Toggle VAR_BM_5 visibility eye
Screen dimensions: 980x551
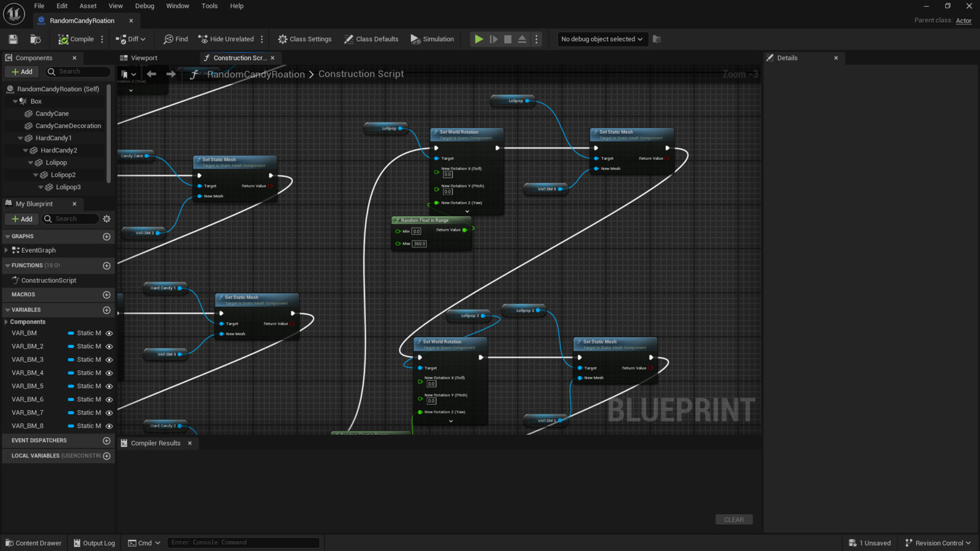(109, 386)
